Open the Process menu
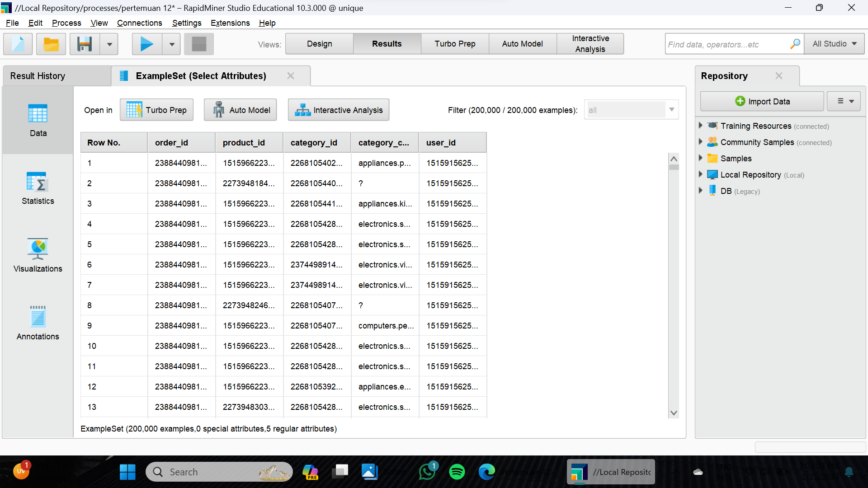Image resolution: width=868 pixels, height=488 pixels. click(66, 23)
